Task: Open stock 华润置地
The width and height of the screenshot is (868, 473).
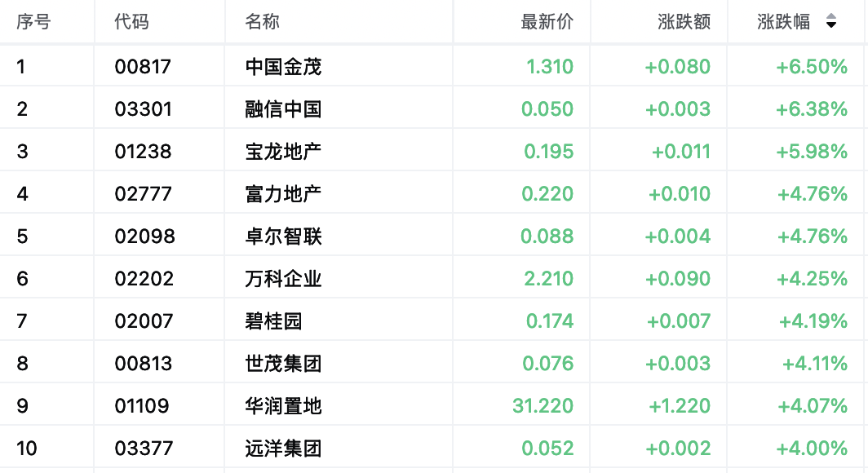Action: [283, 406]
